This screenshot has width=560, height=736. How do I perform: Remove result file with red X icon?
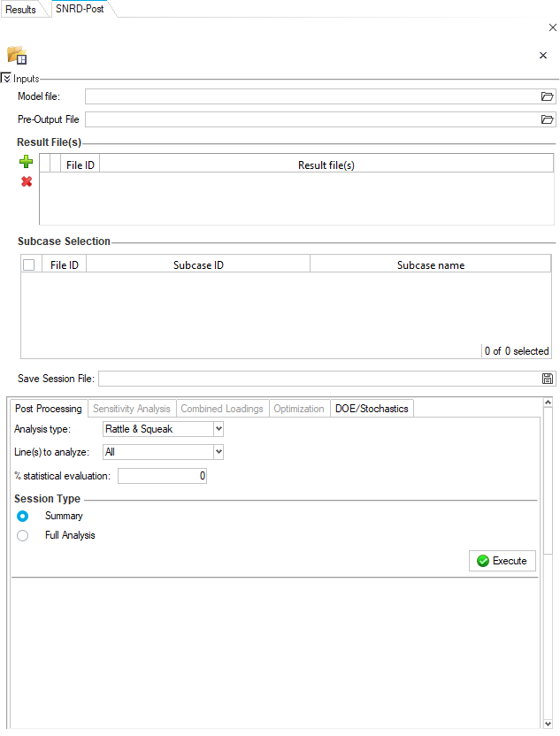click(x=27, y=181)
